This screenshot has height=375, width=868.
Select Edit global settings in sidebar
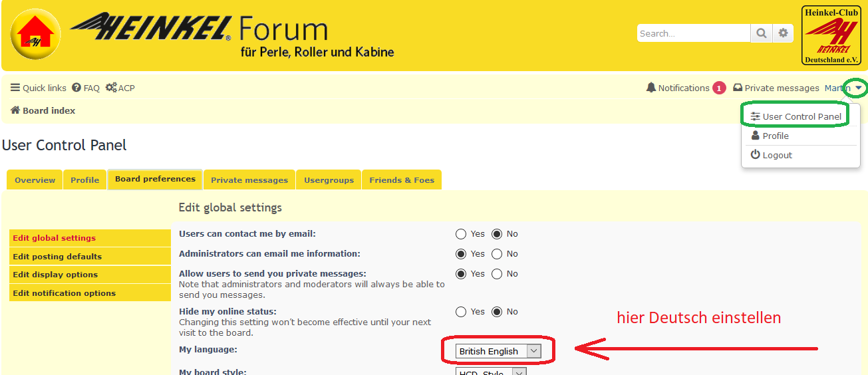[90, 238]
